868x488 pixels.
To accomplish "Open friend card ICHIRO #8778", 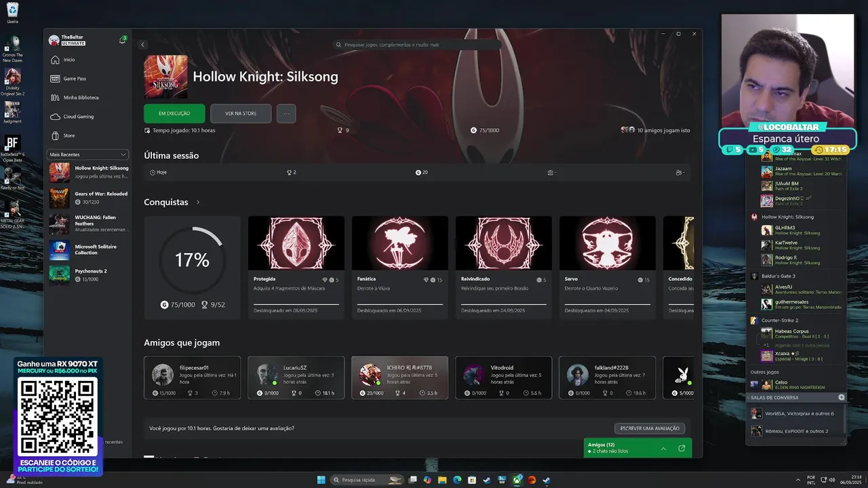I will (x=399, y=378).
